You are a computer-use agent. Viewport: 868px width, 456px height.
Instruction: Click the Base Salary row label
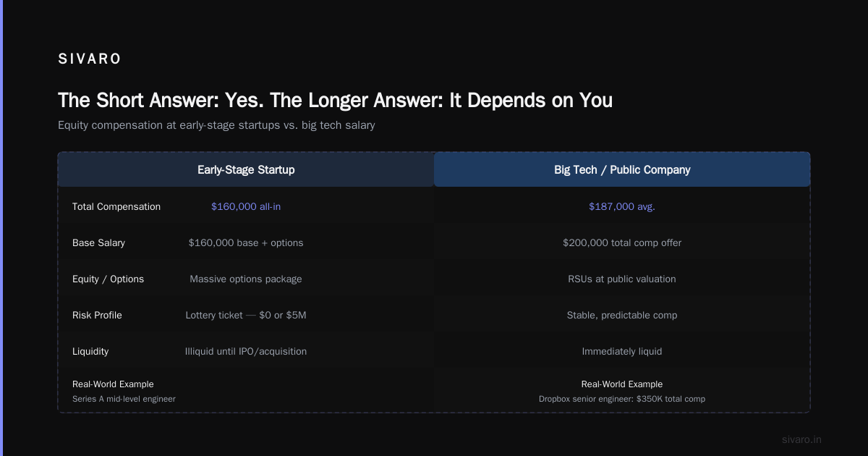tap(98, 242)
